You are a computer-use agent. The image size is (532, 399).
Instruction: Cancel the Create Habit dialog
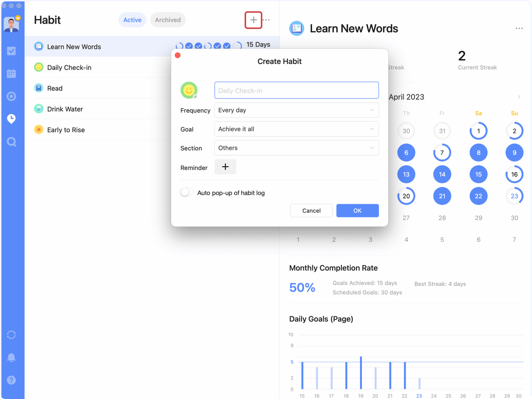click(x=311, y=211)
